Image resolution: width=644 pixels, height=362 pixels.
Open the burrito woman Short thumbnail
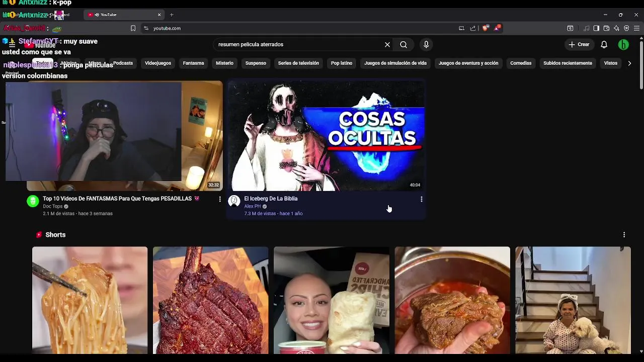(x=332, y=300)
